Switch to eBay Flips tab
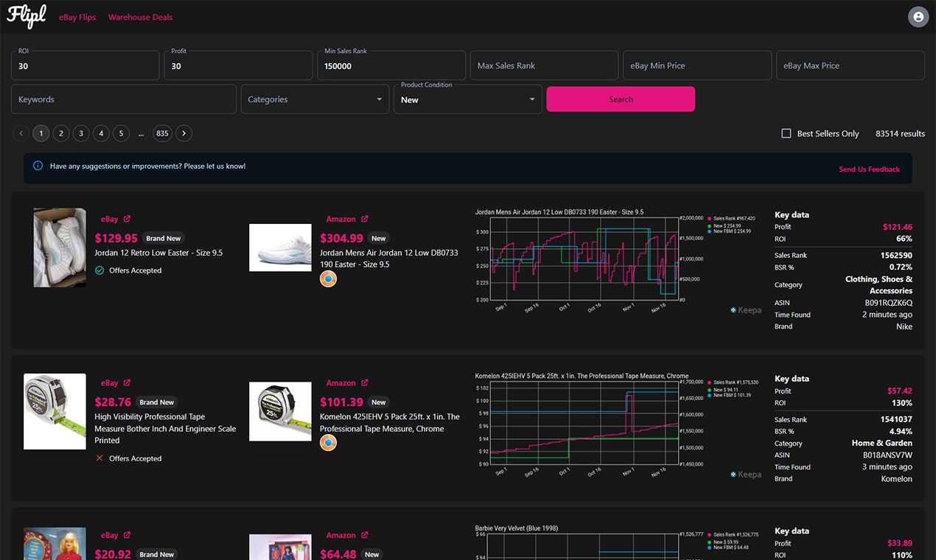936x560 pixels. coord(77,17)
